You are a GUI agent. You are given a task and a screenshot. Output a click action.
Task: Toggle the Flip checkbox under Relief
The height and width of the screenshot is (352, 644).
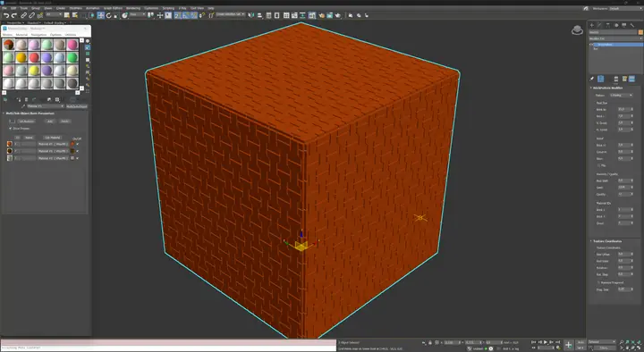[x=598, y=165]
